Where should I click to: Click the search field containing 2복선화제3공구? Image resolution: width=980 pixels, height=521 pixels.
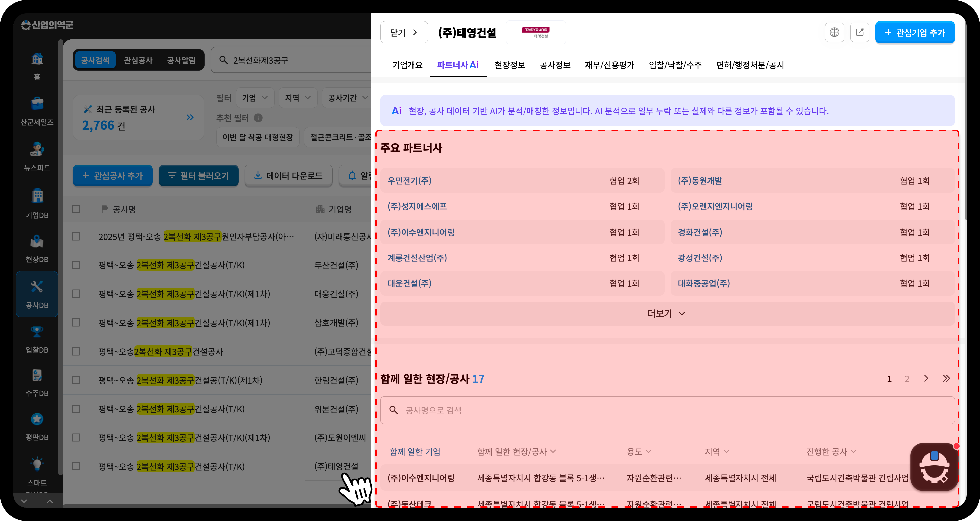coord(291,60)
